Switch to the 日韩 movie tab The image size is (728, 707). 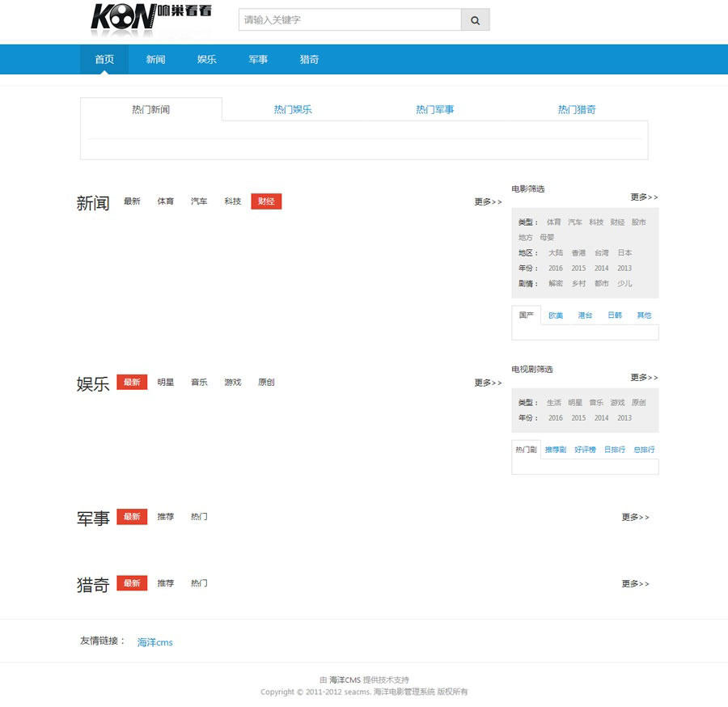[615, 315]
